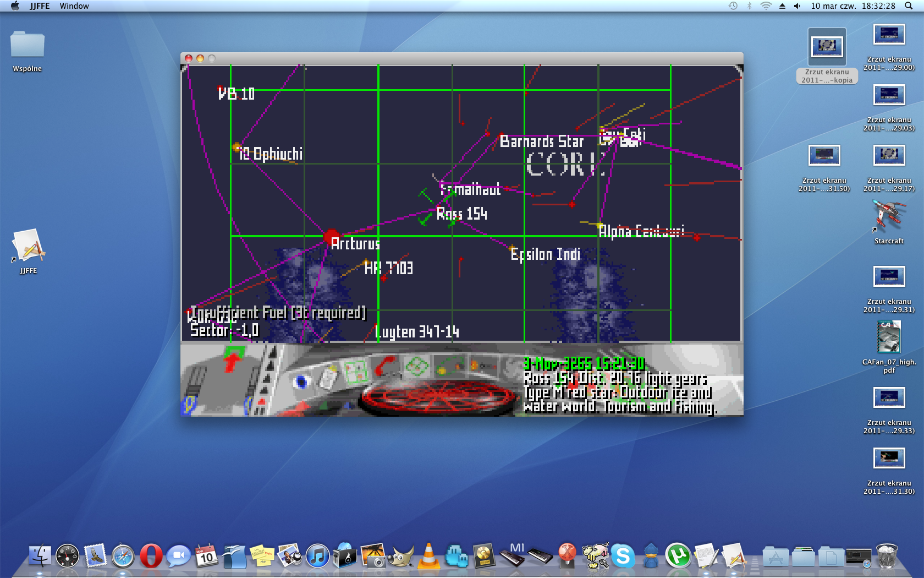Click the blue eye view icon
Screen dimensions: 924x578
click(x=301, y=381)
